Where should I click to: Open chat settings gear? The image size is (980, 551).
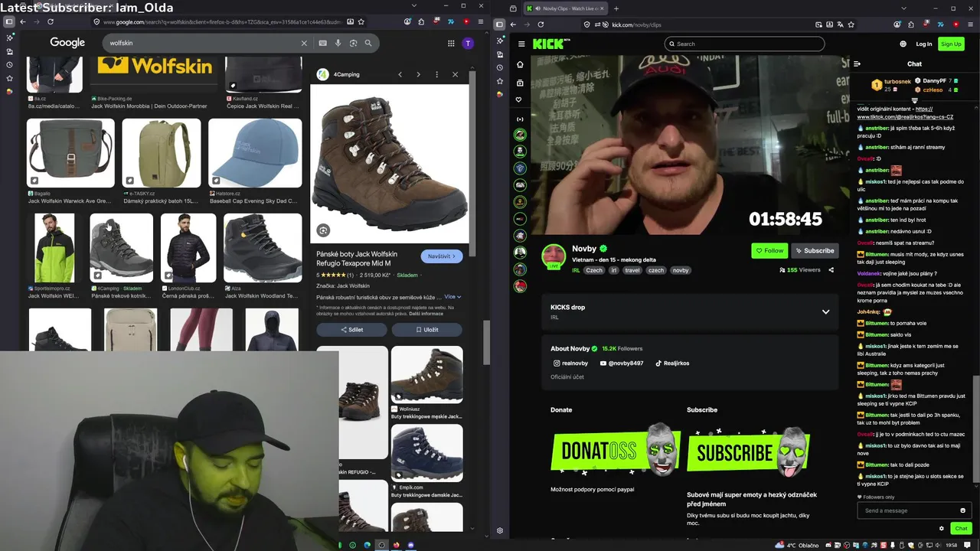[x=942, y=529]
